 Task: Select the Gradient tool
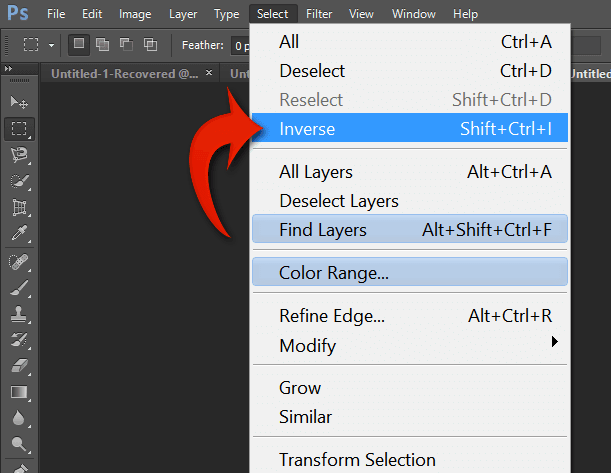tap(19, 392)
